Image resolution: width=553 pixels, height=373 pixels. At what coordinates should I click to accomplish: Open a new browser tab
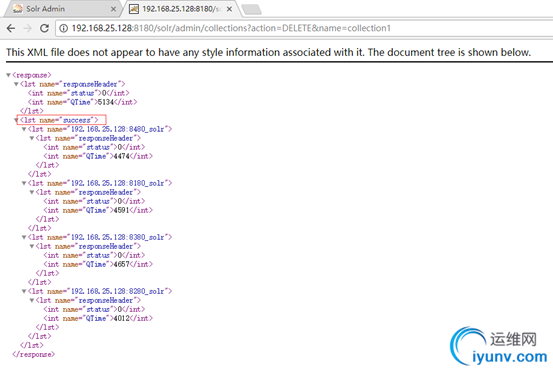pyautogui.click(x=252, y=10)
